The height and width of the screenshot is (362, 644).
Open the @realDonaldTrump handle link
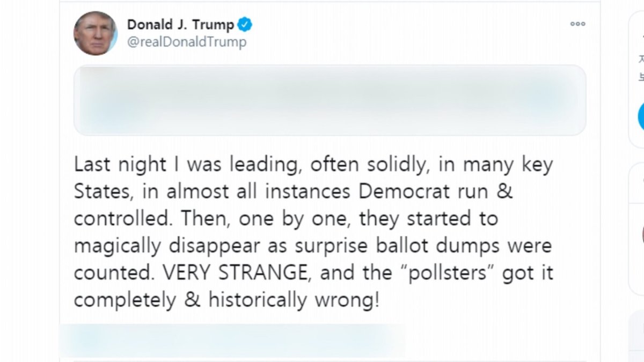pos(186,42)
